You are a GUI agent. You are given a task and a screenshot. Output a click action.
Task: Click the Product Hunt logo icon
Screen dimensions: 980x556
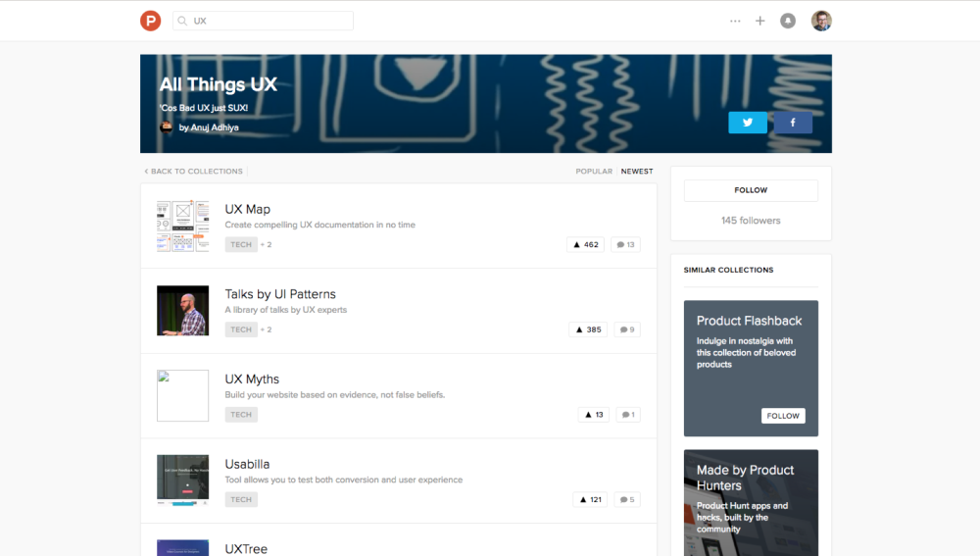point(151,21)
